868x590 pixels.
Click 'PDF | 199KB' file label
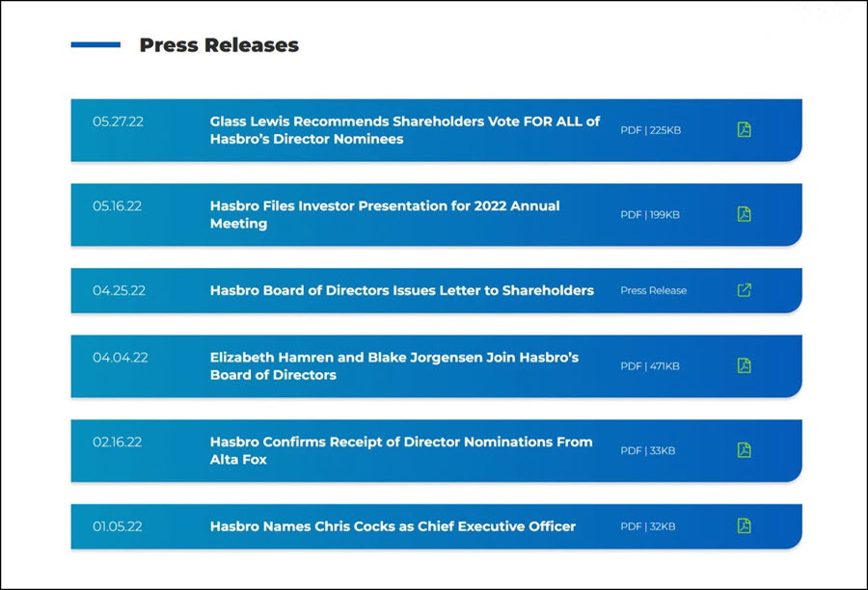tap(650, 215)
